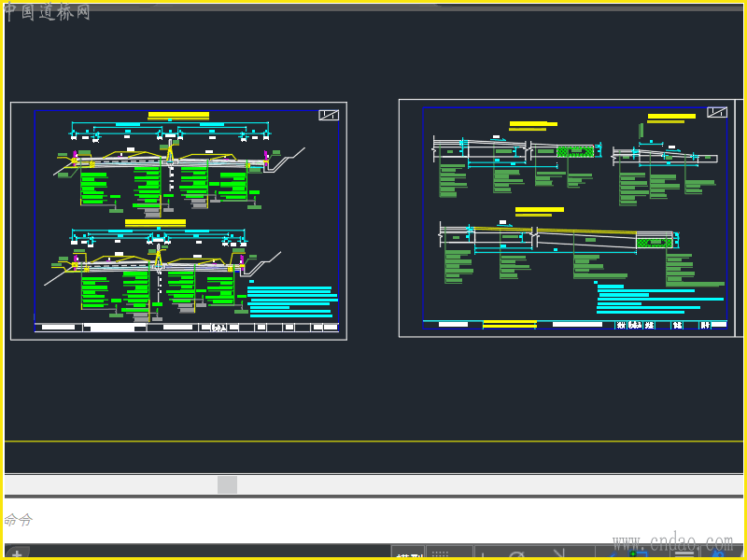Screen dimensions: 747x560
Task: Click the revision mark box on left sheet
Action: (x=329, y=115)
